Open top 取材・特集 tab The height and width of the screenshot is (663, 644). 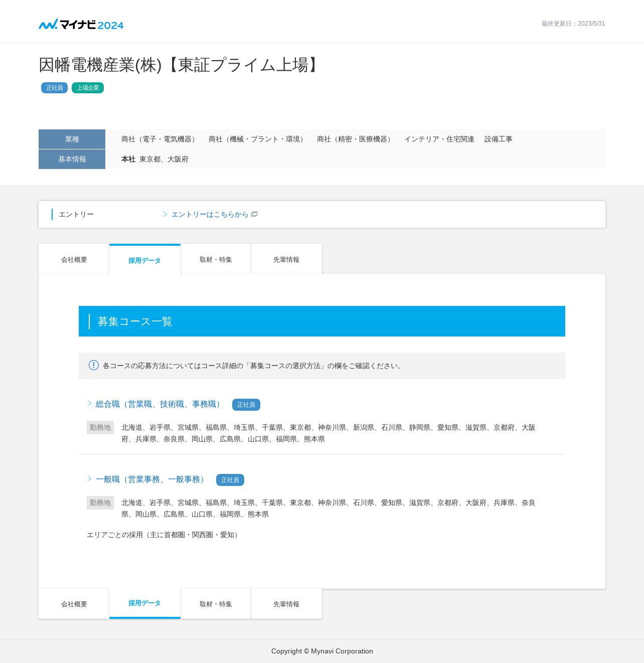216,259
